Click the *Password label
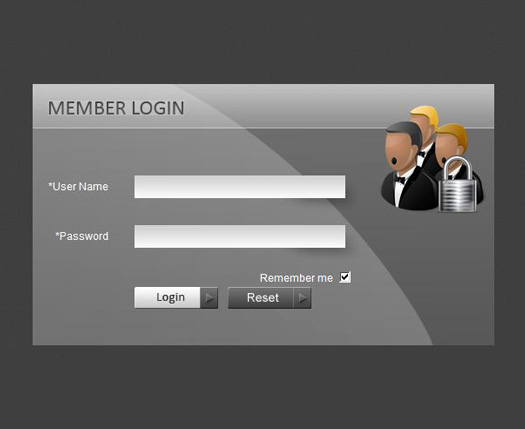525x429 pixels. [x=82, y=236]
